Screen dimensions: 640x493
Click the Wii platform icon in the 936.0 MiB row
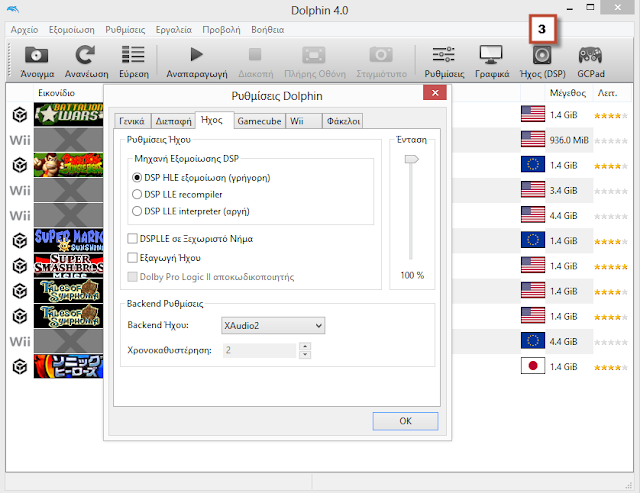coord(20,140)
